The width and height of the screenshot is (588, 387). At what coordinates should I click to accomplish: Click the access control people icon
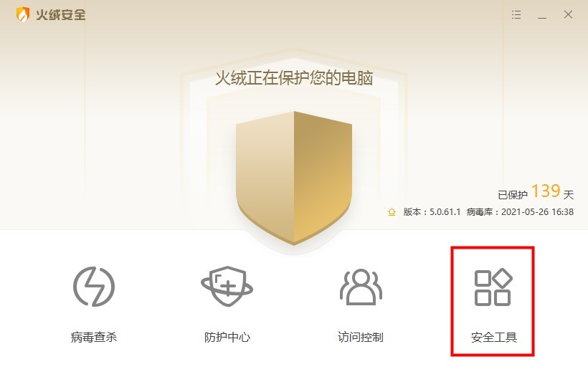click(x=361, y=287)
